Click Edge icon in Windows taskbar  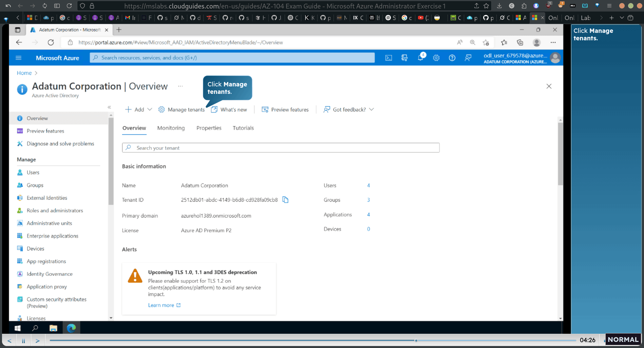(x=71, y=328)
